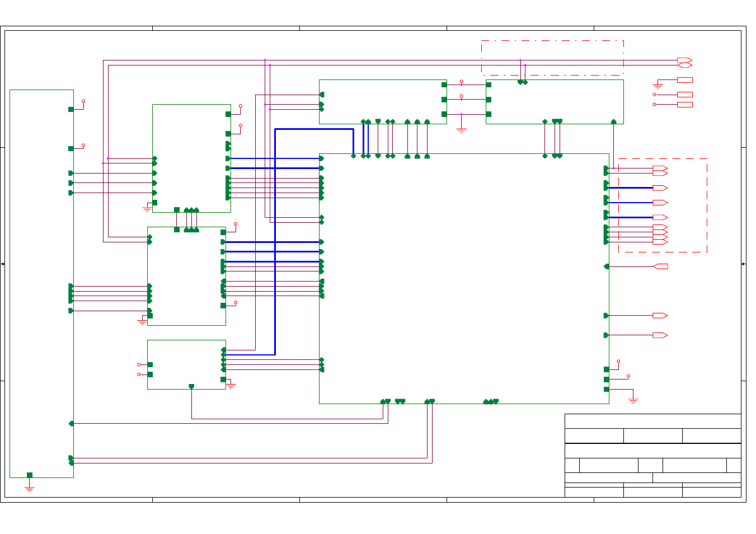Select the red dashed outline around the right-side ports
756x534 pixels.
pos(663,205)
